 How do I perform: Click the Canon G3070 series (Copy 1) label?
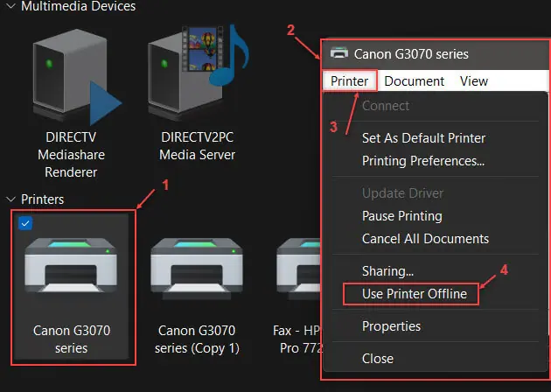(x=197, y=339)
